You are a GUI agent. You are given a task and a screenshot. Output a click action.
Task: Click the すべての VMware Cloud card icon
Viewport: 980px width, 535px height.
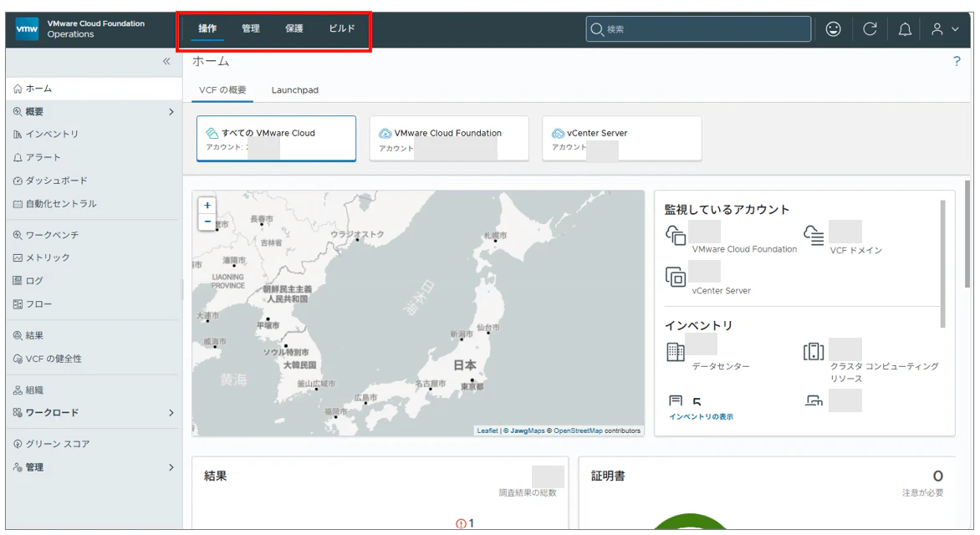(x=212, y=133)
